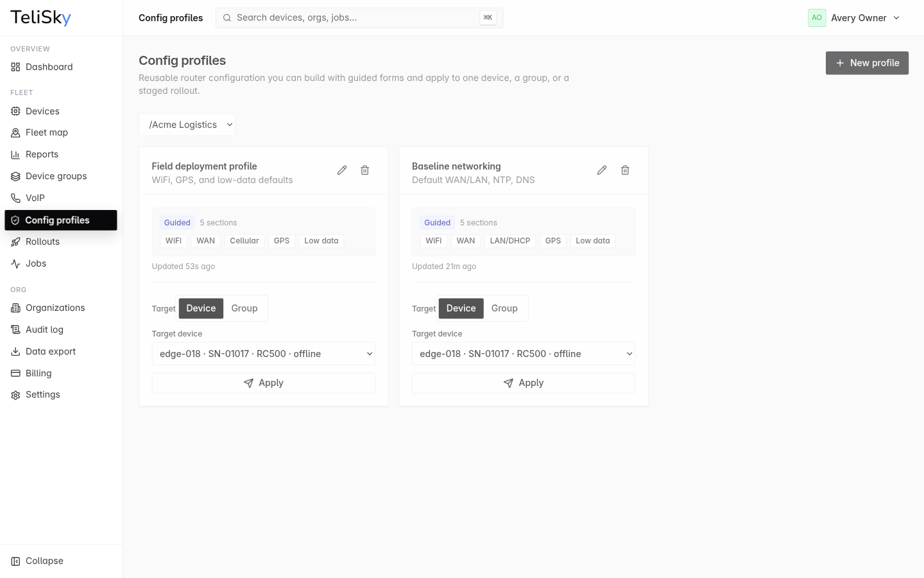Select Device target for Field deployment profile
The image size is (924, 578).
201,308
